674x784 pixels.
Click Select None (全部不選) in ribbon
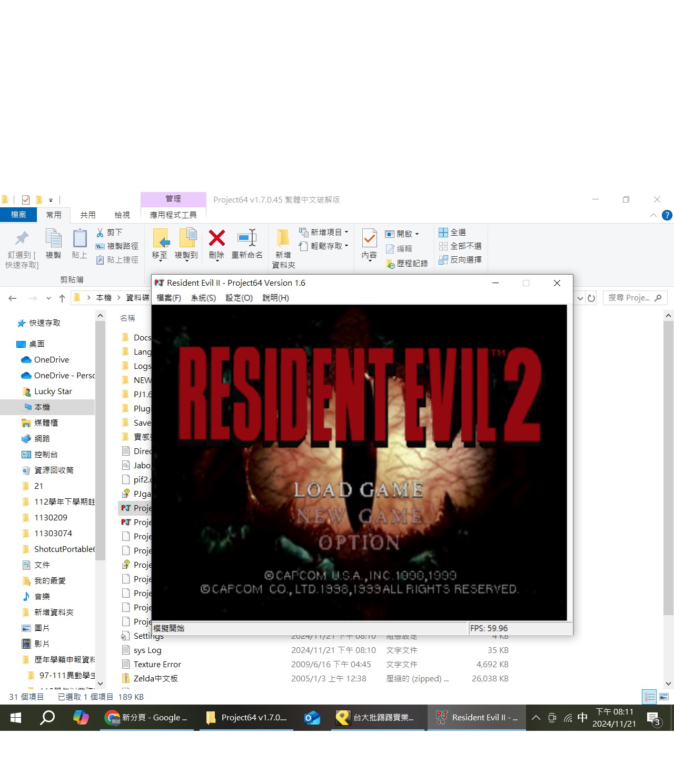tap(460, 246)
